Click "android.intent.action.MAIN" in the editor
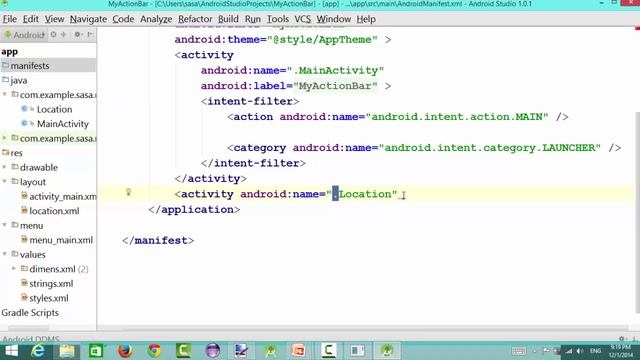Image resolution: width=640 pixels, height=360 pixels. pos(457,117)
